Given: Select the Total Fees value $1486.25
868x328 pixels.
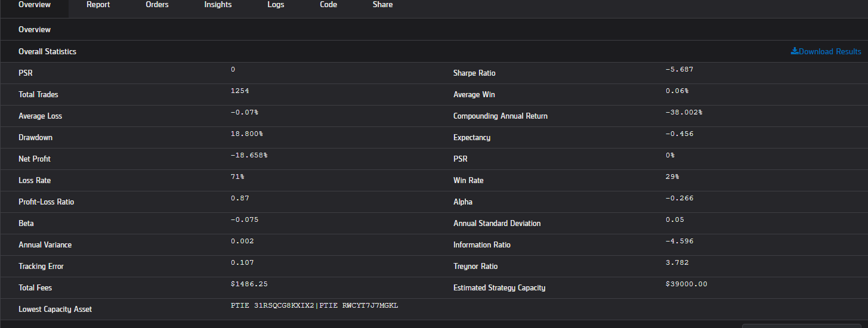Looking at the screenshot, I should (249, 284).
